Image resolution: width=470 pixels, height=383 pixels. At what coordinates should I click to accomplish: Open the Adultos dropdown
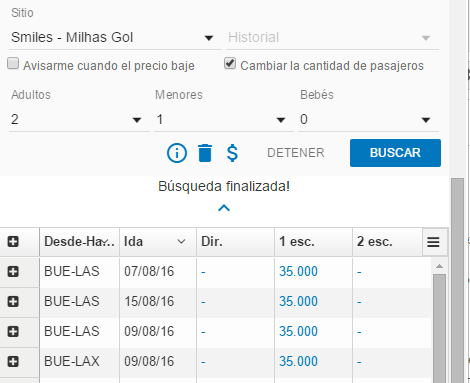click(x=79, y=120)
